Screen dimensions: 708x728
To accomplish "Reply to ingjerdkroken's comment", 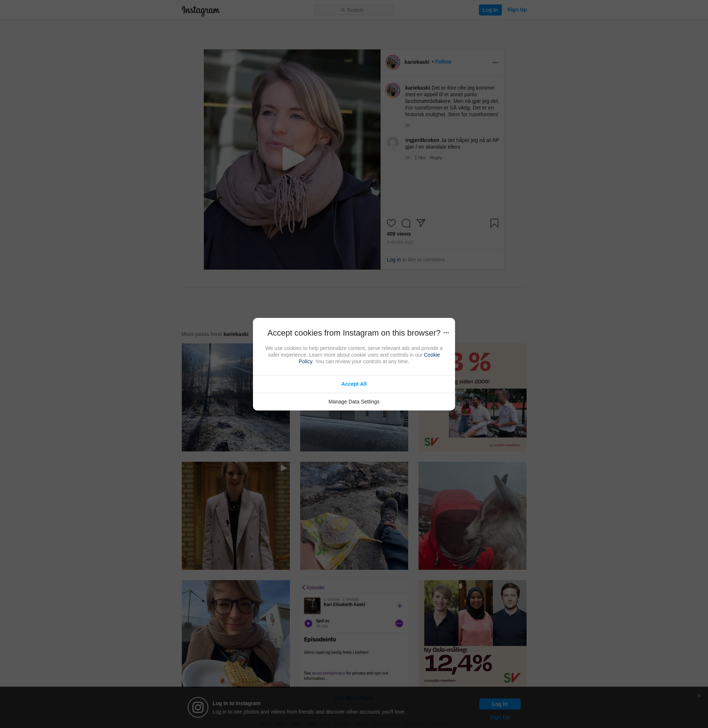I will [x=436, y=158].
